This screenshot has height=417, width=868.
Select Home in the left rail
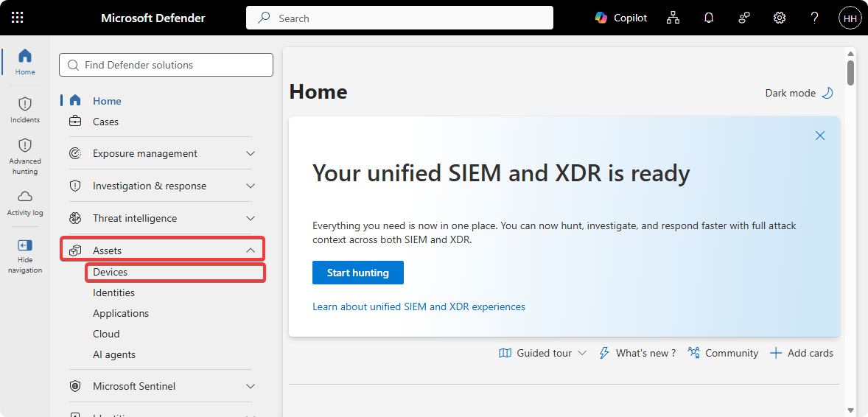pos(25,61)
